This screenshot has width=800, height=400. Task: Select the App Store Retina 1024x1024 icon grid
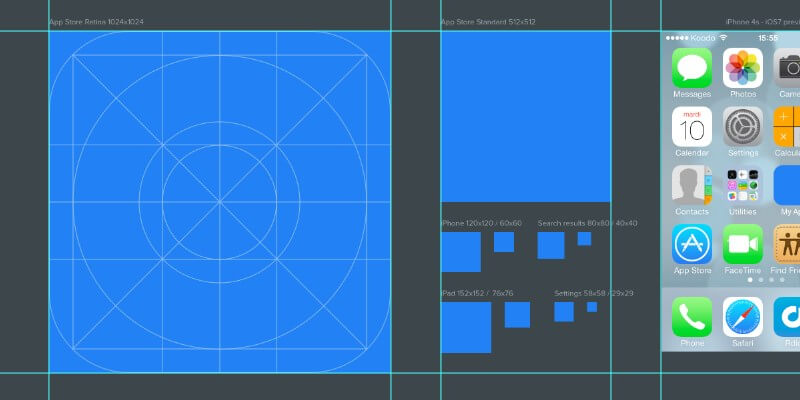click(x=220, y=201)
